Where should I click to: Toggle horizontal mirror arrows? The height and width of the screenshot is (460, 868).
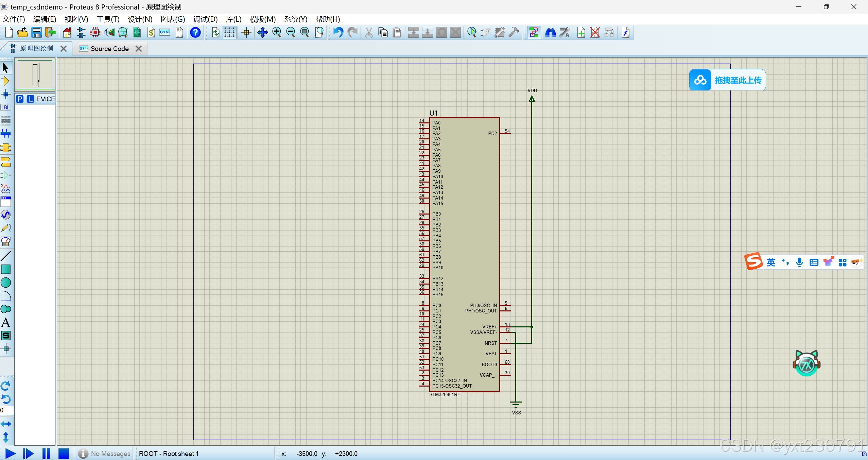pos(6,424)
